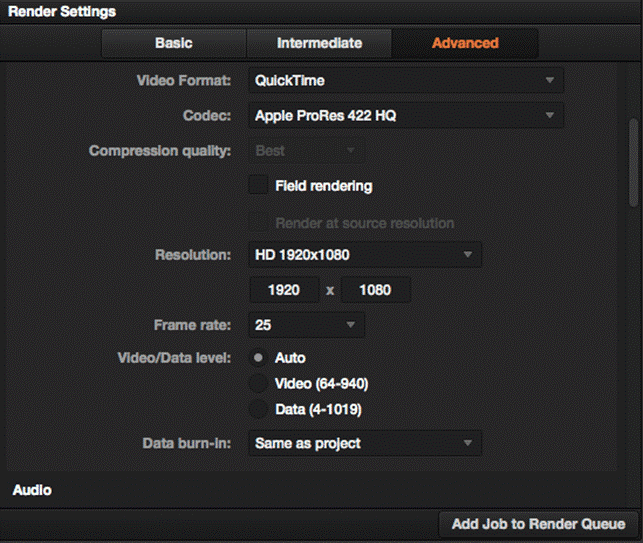Screen dimensions: 643x543
Task: Click the Render Settings panel title
Action: click(x=62, y=12)
